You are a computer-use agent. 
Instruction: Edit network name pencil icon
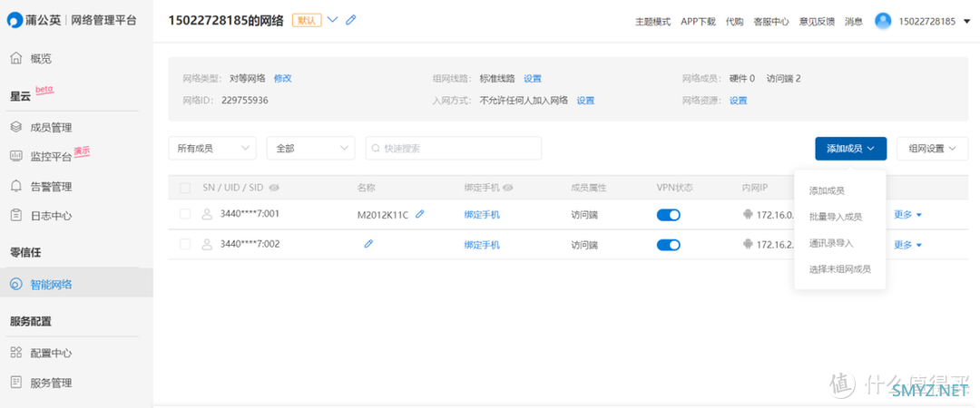[x=351, y=20]
